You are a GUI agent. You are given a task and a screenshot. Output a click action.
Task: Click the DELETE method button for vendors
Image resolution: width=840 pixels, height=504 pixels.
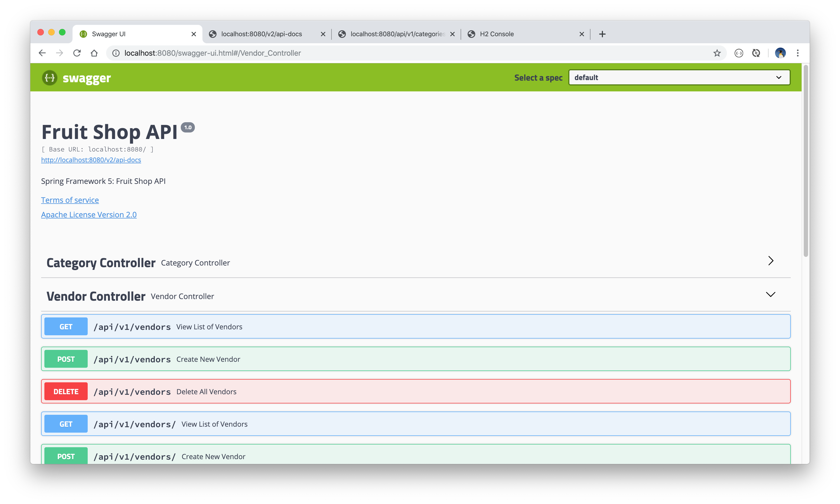(66, 392)
